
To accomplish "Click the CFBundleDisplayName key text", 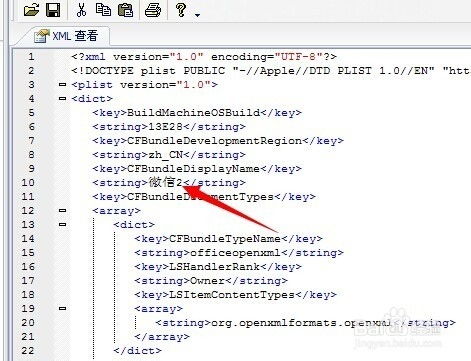I will [193, 169].
